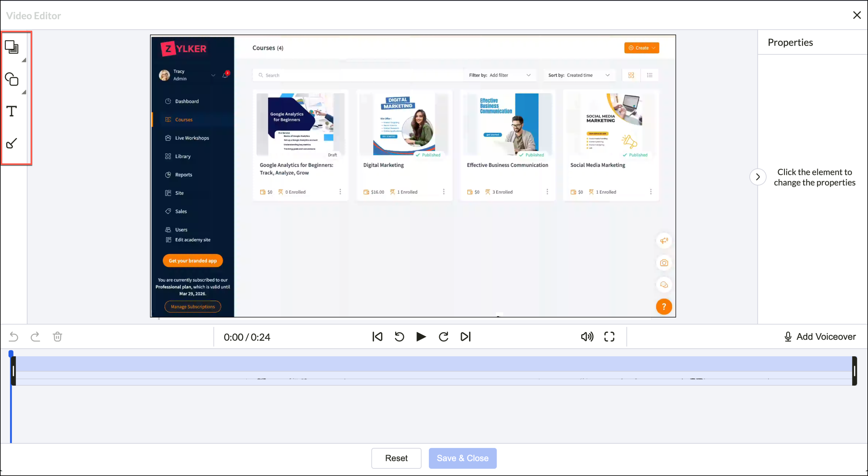Select the shapes tool icon
Image resolution: width=868 pixels, height=476 pixels.
pos(12,79)
